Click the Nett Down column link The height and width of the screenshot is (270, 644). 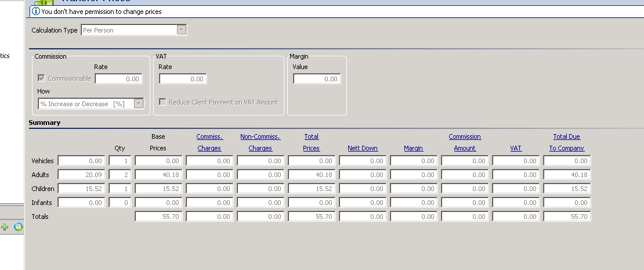(x=363, y=148)
